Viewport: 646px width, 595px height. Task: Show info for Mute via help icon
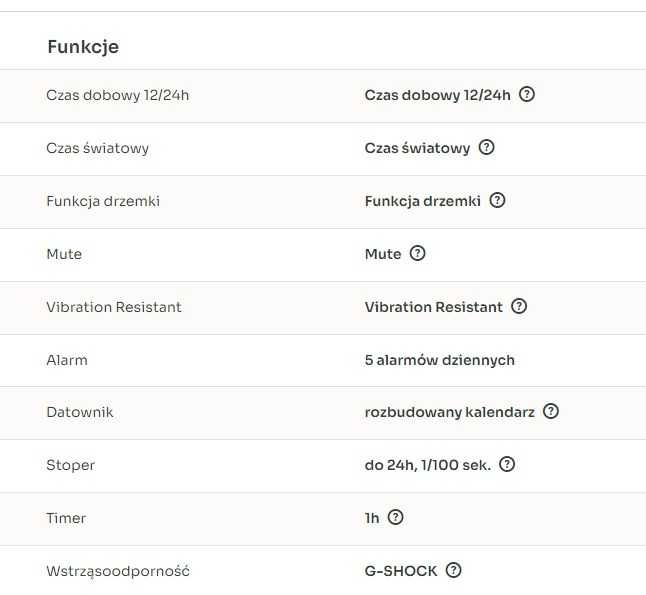click(x=418, y=253)
